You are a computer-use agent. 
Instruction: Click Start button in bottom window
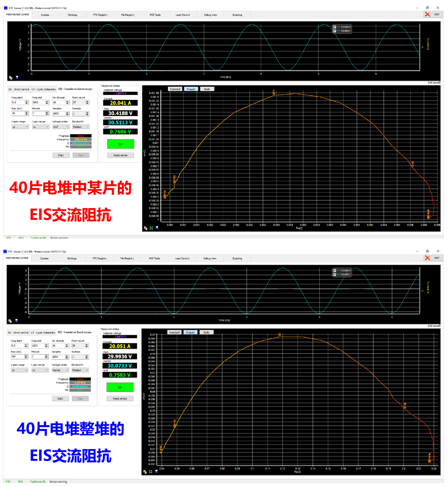60,399
